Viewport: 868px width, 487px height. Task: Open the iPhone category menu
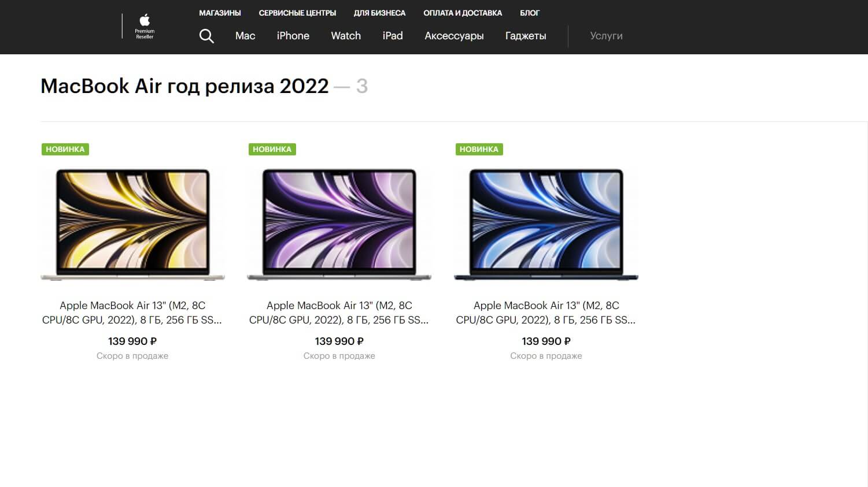click(293, 36)
